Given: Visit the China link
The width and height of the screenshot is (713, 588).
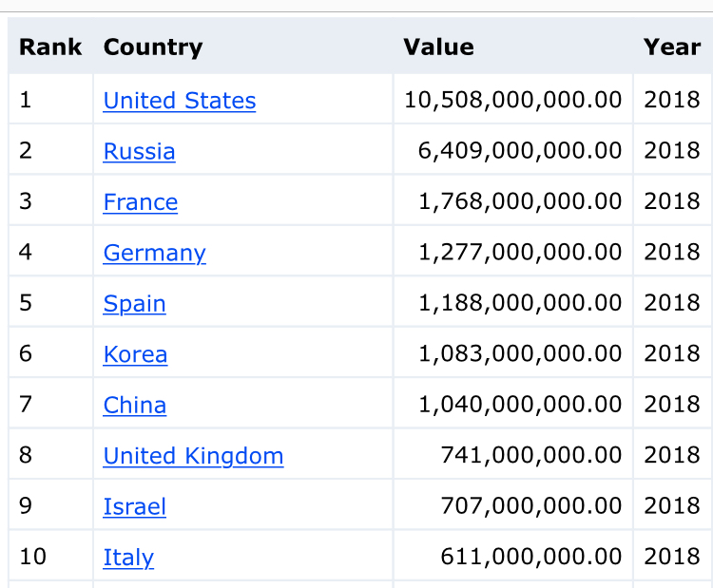Looking at the screenshot, I should tap(135, 406).
